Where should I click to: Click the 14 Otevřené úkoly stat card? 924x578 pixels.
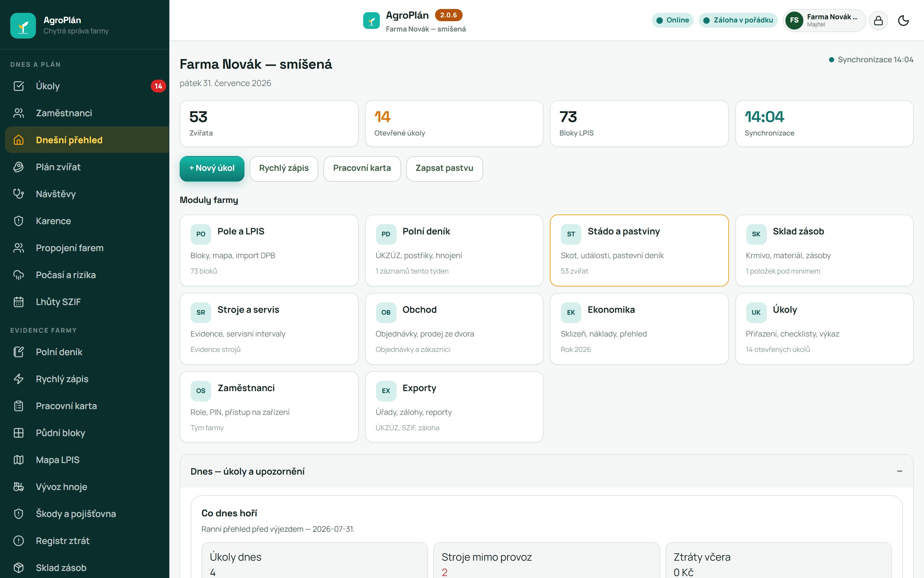coord(454,124)
